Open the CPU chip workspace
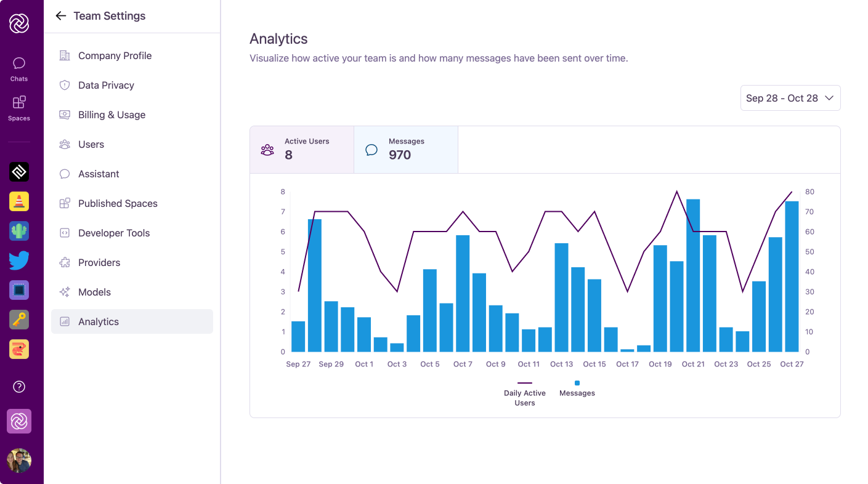868x484 pixels. (18, 290)
